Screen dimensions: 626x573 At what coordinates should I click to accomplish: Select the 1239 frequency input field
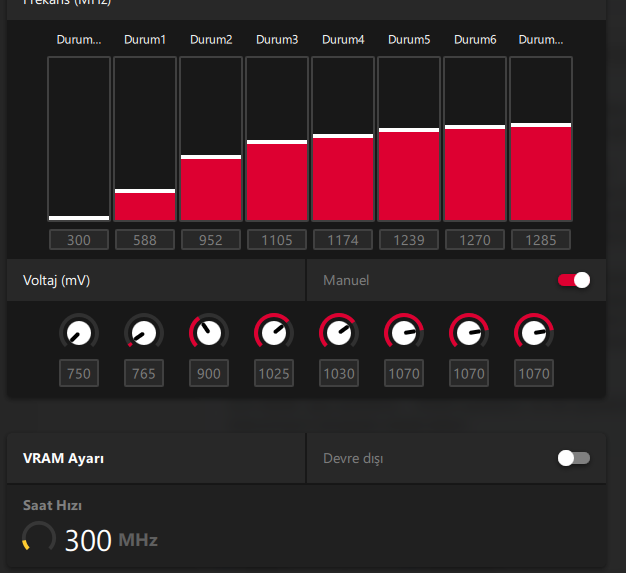(x=409, y=240)
